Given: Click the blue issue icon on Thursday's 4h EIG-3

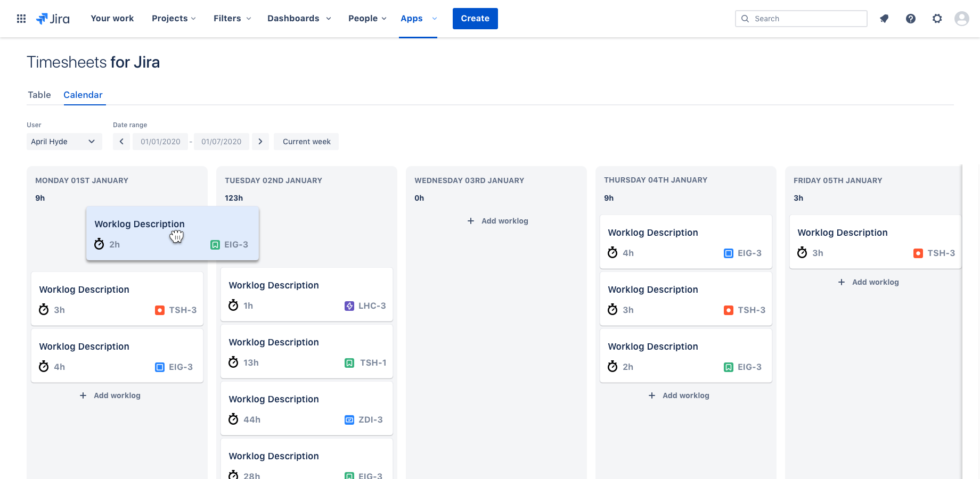Looking at the screenshot, I should [729, 253].
